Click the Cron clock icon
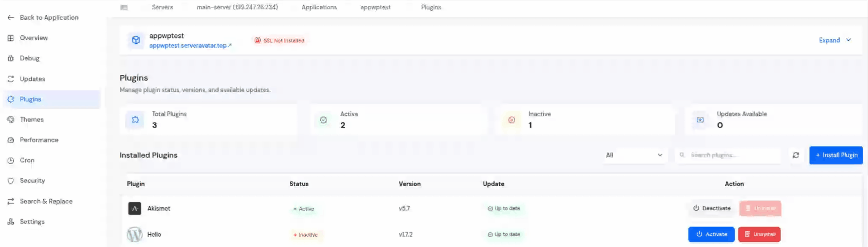Viewport: 868px width, 247px height. pos(11,161)
